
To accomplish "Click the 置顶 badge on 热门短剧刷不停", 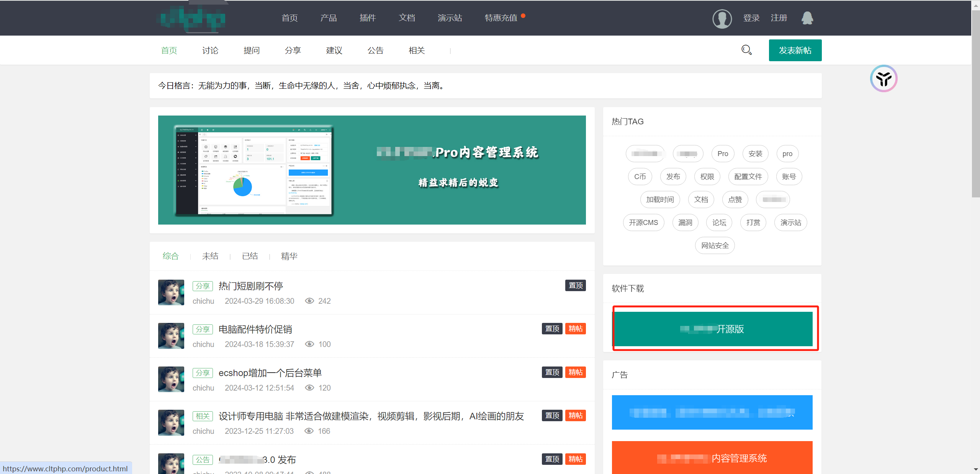I will click(x=575, y=285).
